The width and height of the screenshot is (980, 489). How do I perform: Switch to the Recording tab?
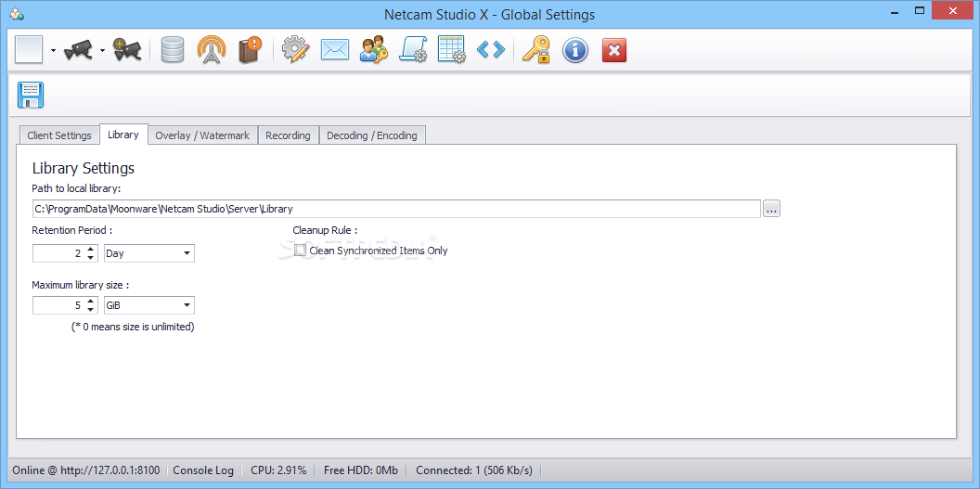click(288, 135)
